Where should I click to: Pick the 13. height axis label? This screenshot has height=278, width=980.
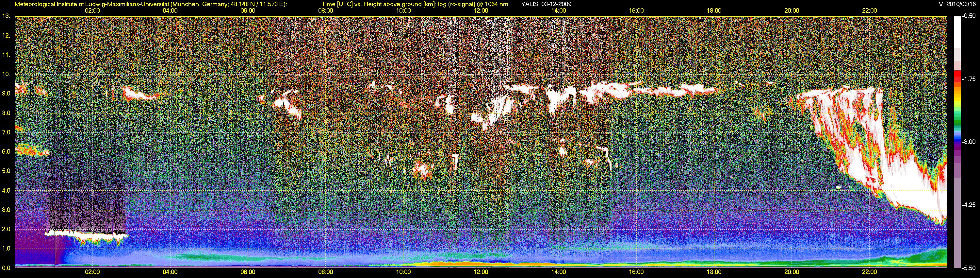point(6,16)
